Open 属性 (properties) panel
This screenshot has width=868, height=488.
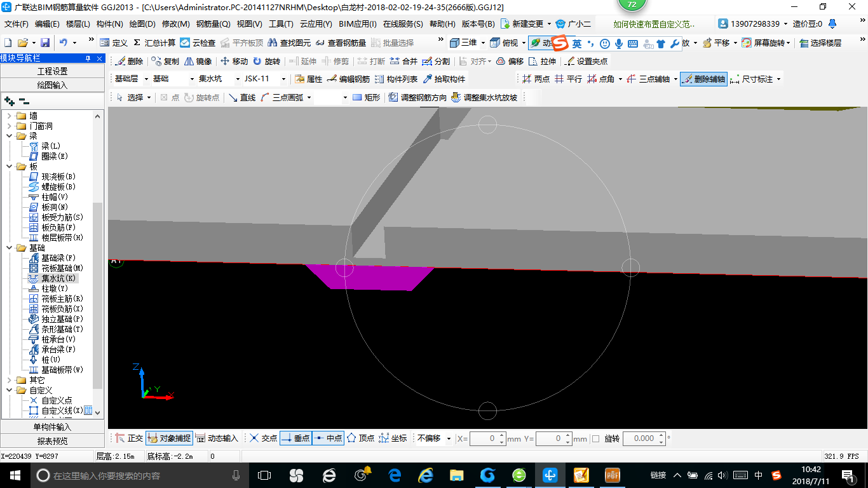pyautogui.click(x=309, y=79)
